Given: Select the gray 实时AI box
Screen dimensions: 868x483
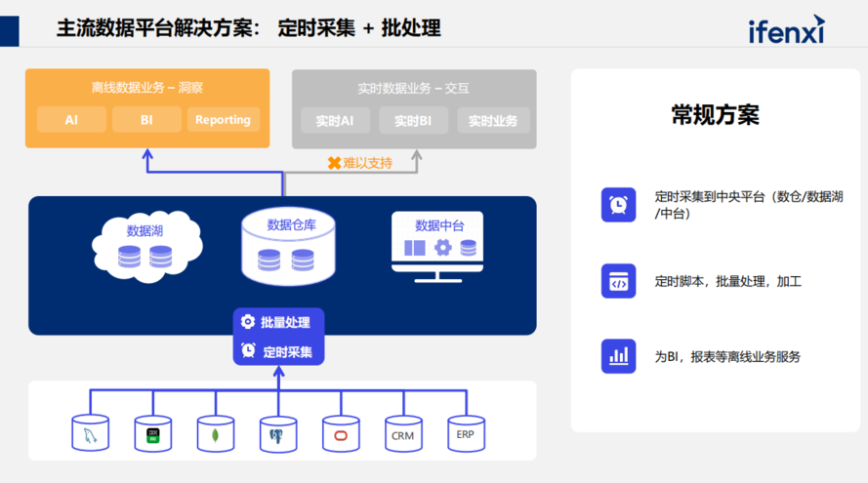Looking at the screenshot, I should click(x=335, y=121).
